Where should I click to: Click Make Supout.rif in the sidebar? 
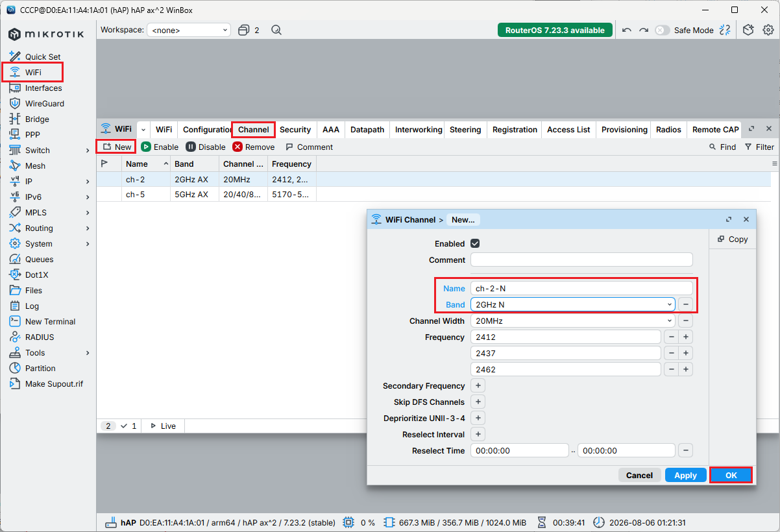pyautogui.click(x=46, y=383)
